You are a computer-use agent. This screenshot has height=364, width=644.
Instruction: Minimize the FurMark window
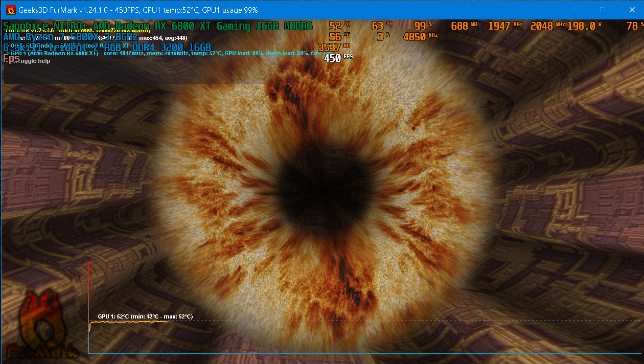(573, 10)
